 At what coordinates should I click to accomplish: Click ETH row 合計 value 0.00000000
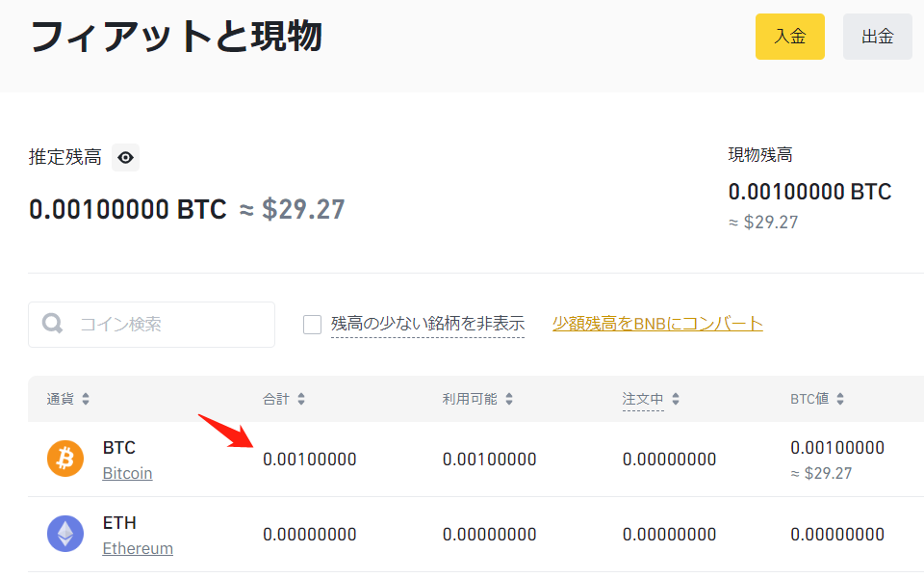310,535
